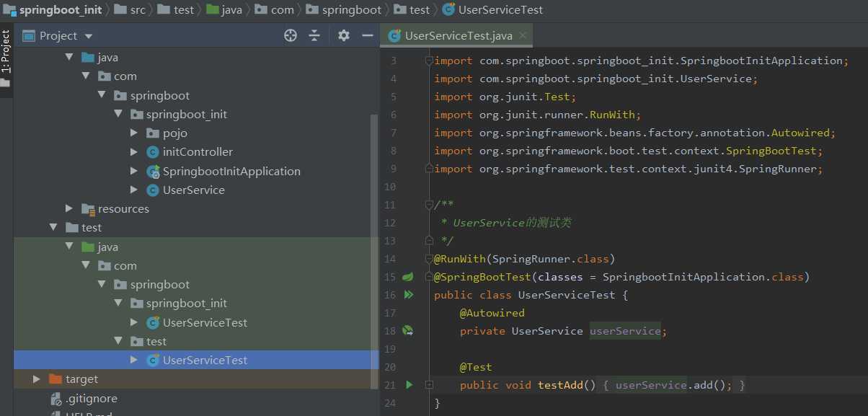Expand the pojo package arrow
This screenshot has width=868, height=416.
[x=134, y=133]
